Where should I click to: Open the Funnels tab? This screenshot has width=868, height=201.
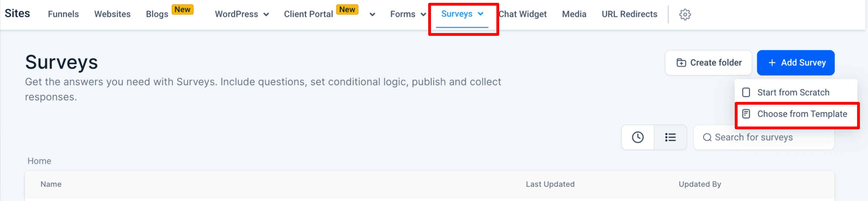pyautogui.click(x=63, y=14)
